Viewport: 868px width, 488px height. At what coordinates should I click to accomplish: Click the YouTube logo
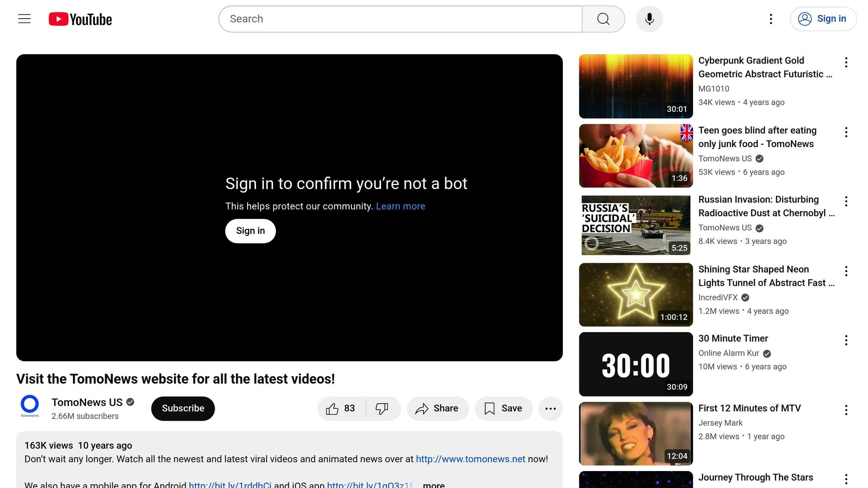(80, 19)
